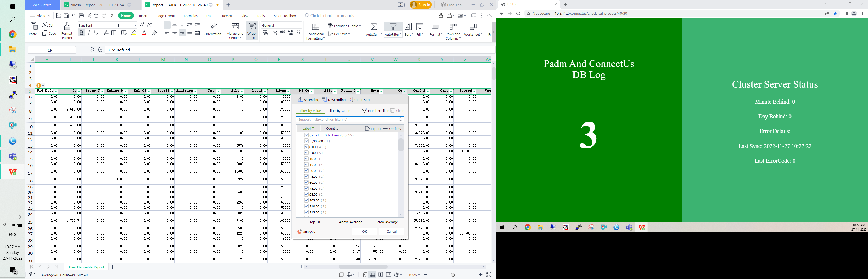
Task: Open the font size dropdown
Action: (x=135, y=25)
